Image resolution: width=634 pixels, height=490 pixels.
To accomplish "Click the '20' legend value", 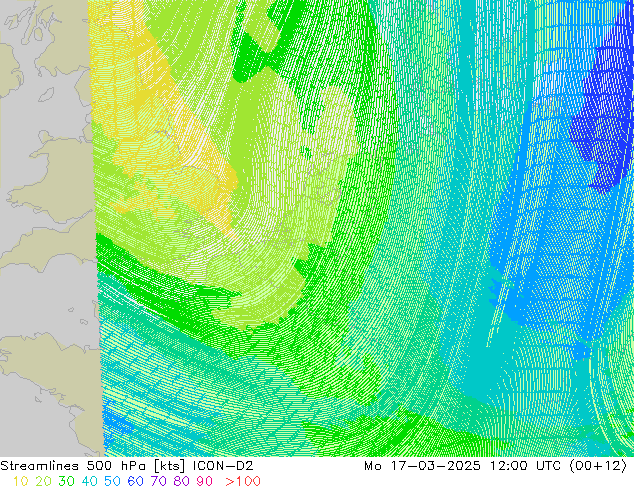I will point(43,481).
